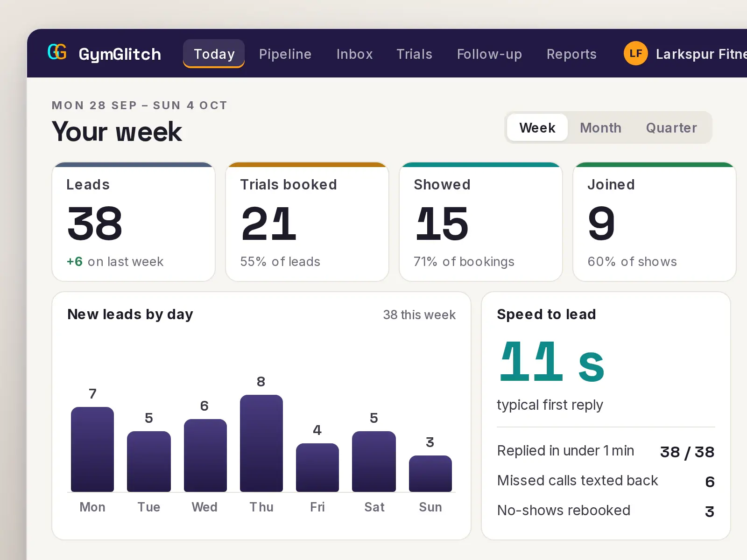This screenshot has width=747, height=560.
Task: Click the 'Speed to lead' title
Action: click(x=546, y=314)
